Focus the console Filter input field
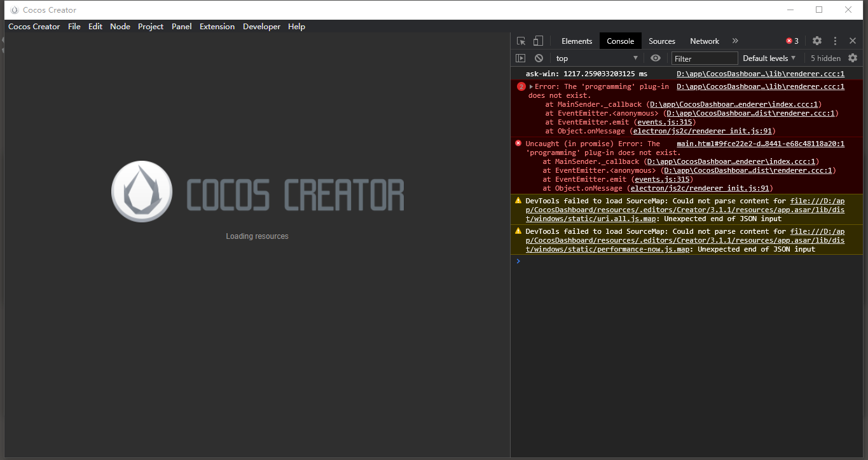This screenshot has height=460, width=868. [x=705, y=58]
